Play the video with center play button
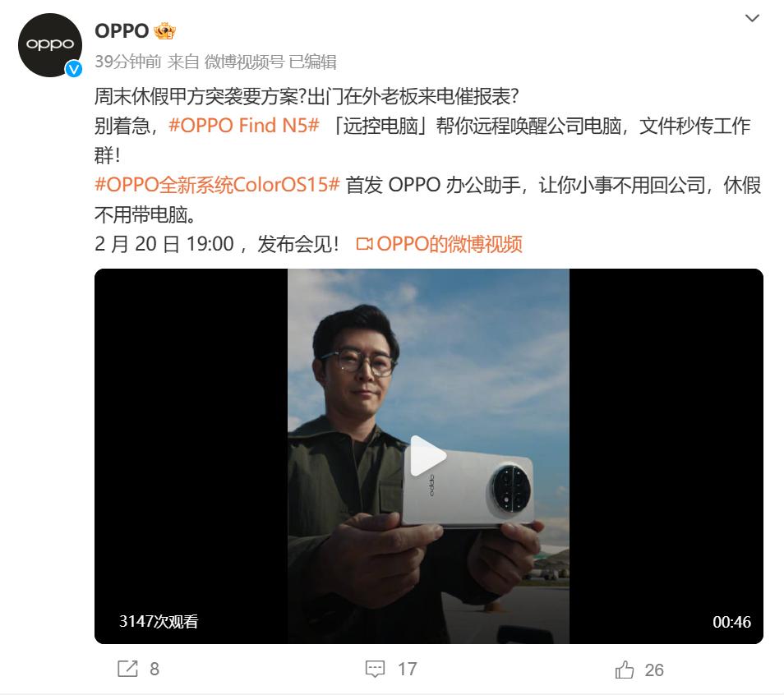Viewport: 784px width, 695px height. [427, 456]
